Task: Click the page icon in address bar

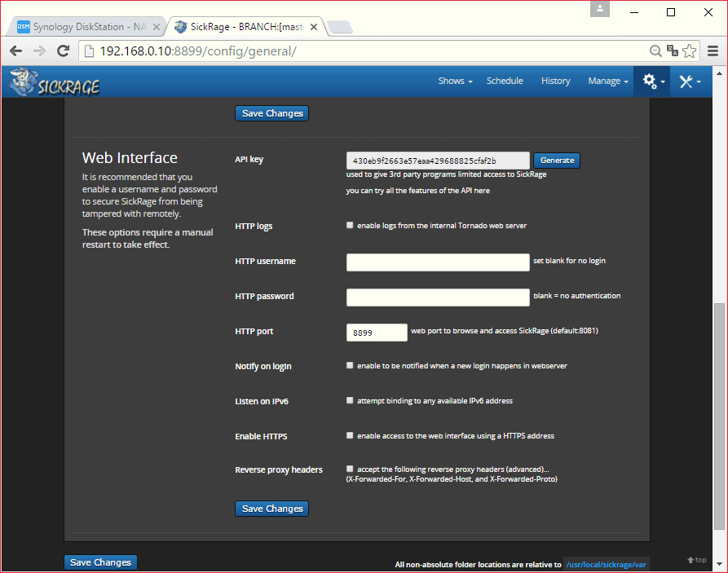Action: 89,51
